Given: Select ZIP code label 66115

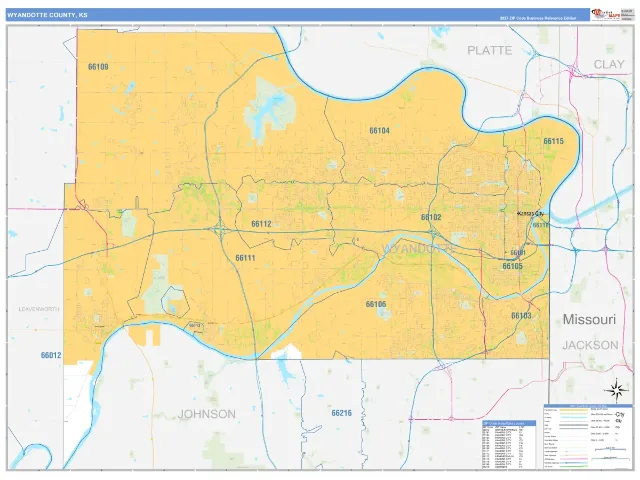Looking at the screenshot, I should click(553, 141).
